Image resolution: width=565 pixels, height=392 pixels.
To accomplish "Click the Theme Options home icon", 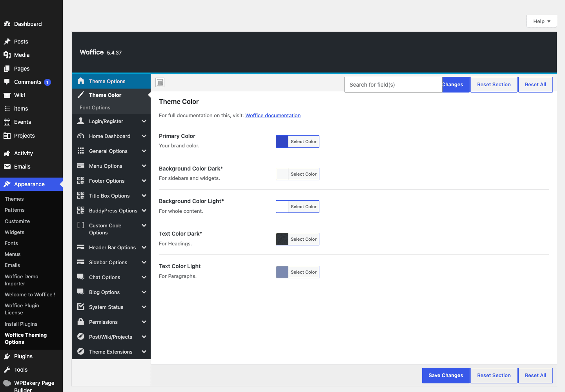I will coord(81,81).
